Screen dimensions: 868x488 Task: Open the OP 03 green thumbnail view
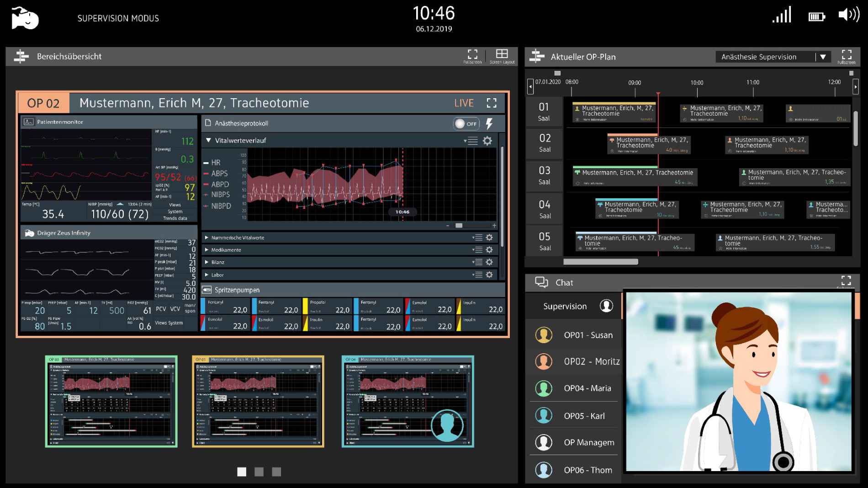(111, 401)
